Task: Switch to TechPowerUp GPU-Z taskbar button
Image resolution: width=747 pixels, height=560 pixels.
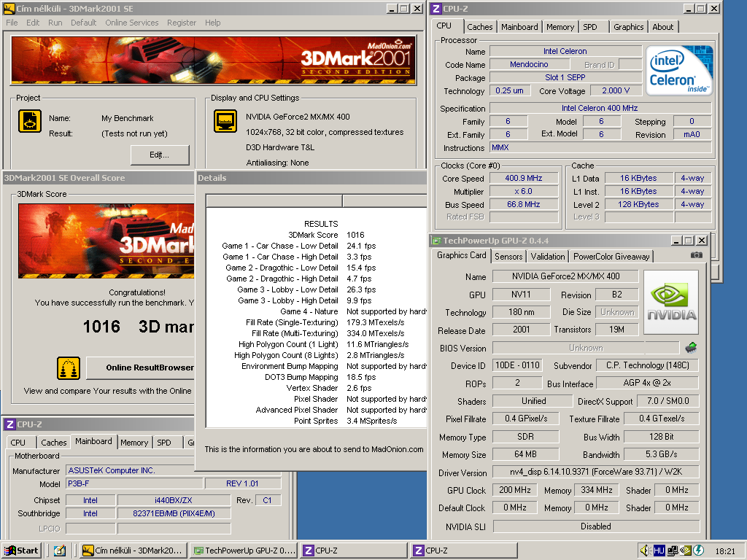Action: point(245,551)
